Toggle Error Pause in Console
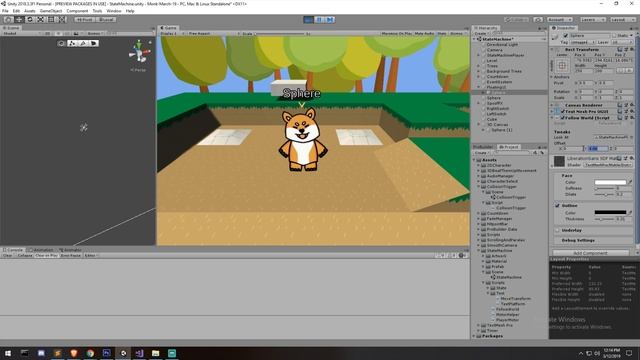The image size is (640, 360). [x=71, y=256]
